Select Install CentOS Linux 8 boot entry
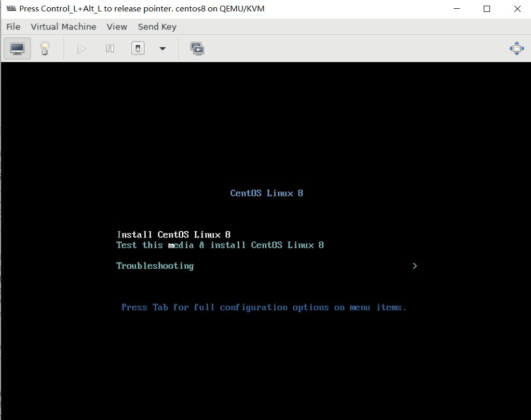Screen dimensions: 531x420 click(x=174, y=235)
